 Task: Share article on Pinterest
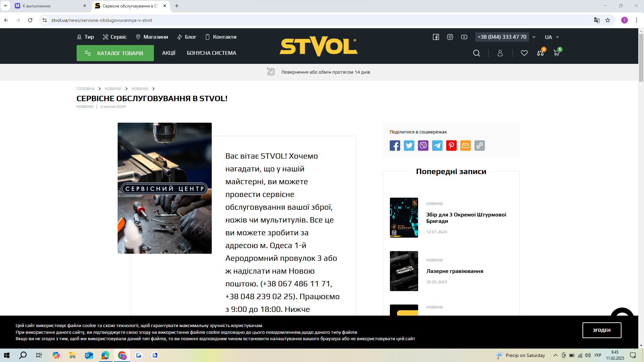tap(451, 146)
